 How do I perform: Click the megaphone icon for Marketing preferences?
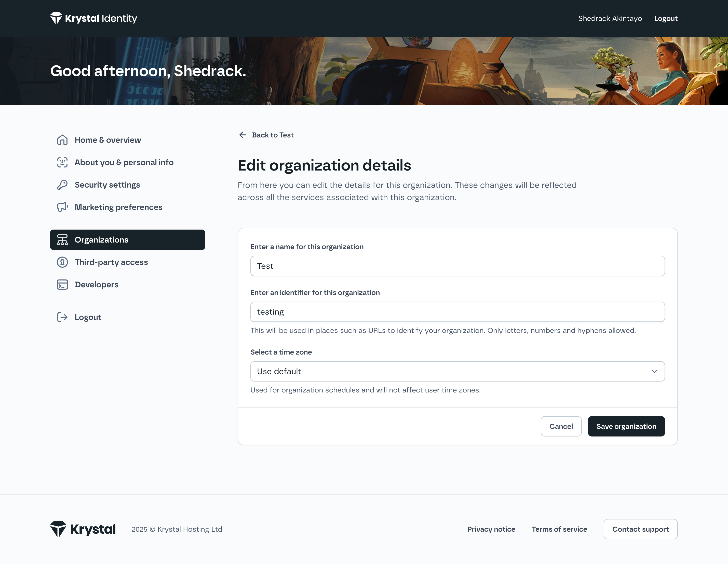pyautogui.click(x=62, y=207)
